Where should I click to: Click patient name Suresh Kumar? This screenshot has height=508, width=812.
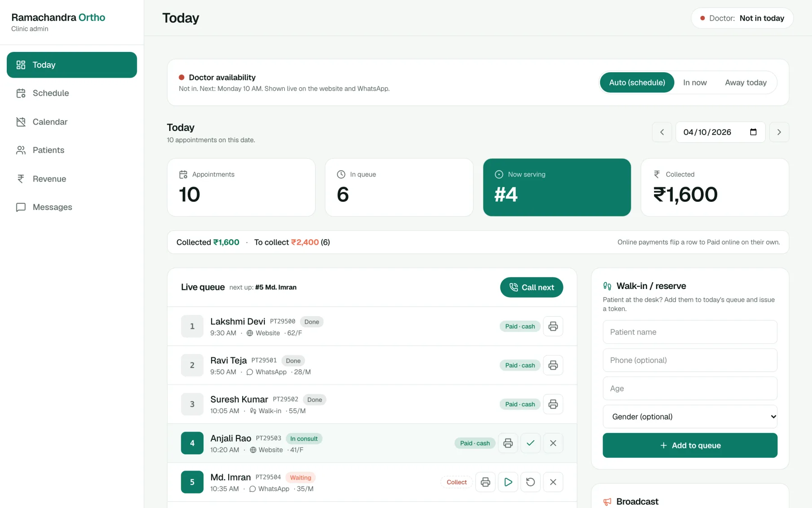(239, 399)
